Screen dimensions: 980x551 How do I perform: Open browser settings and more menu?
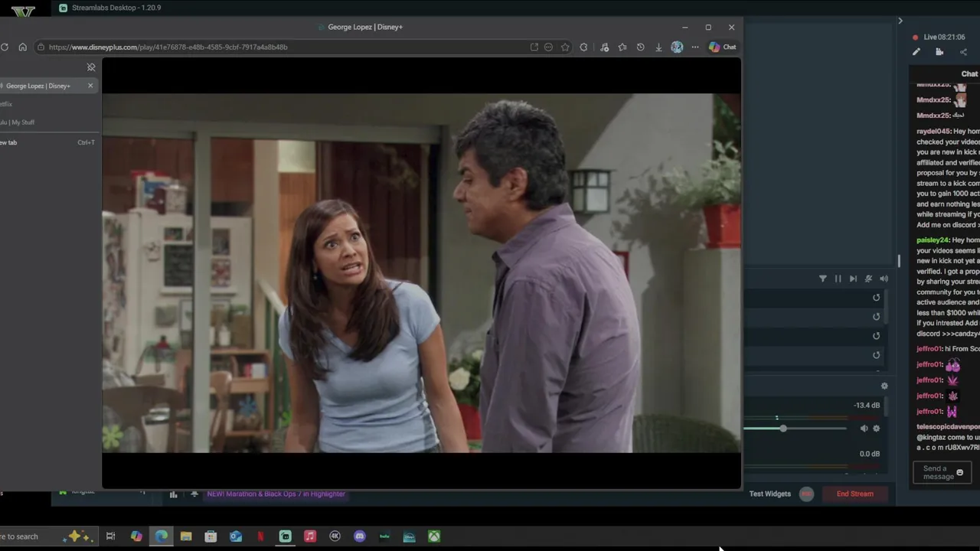pyautogui.click(x=695, y=47)
